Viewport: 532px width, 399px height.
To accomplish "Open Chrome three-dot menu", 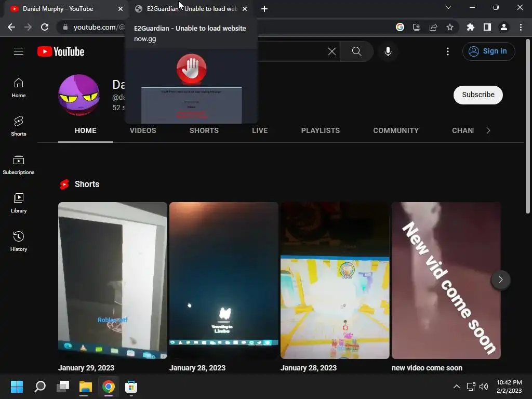I will 521,27.
